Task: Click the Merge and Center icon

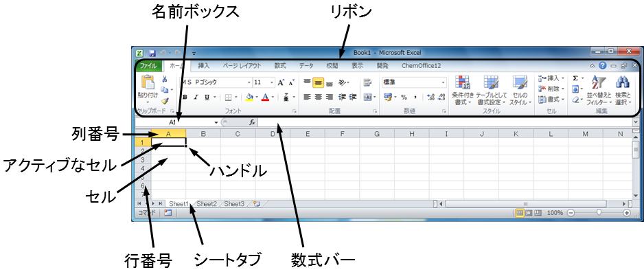Action: click(367, 98)
